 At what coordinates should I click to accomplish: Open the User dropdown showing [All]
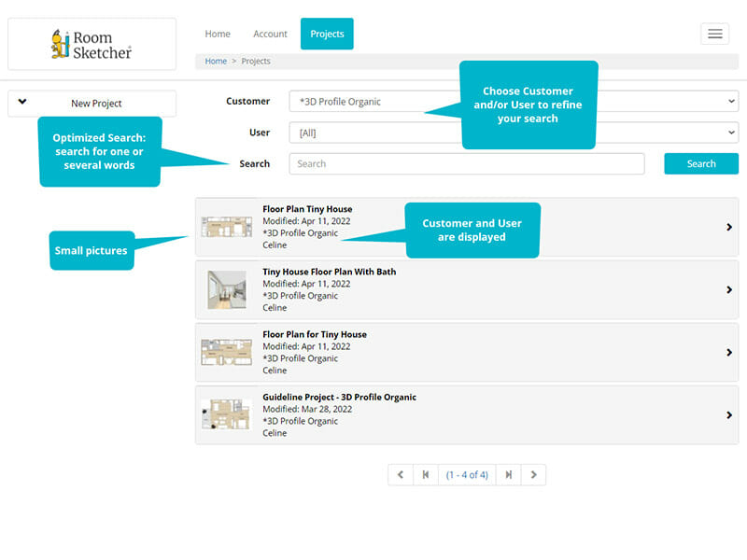pos(513,133)
